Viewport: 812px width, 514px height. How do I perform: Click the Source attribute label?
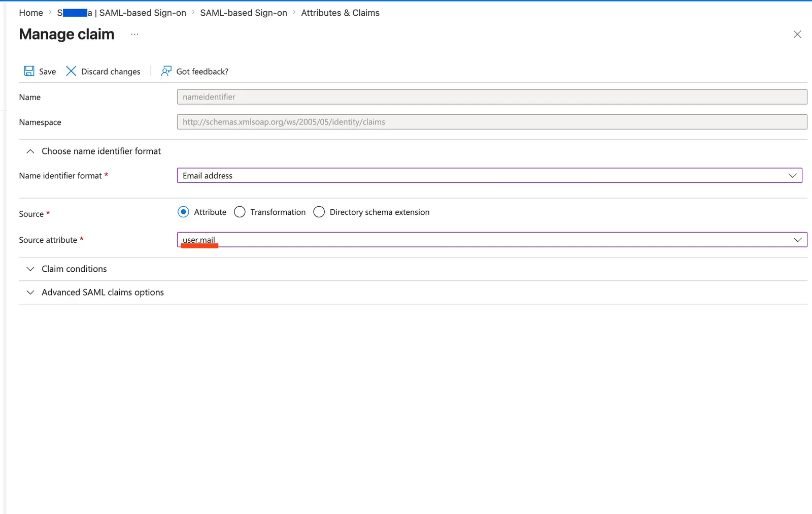click(48, 240)
